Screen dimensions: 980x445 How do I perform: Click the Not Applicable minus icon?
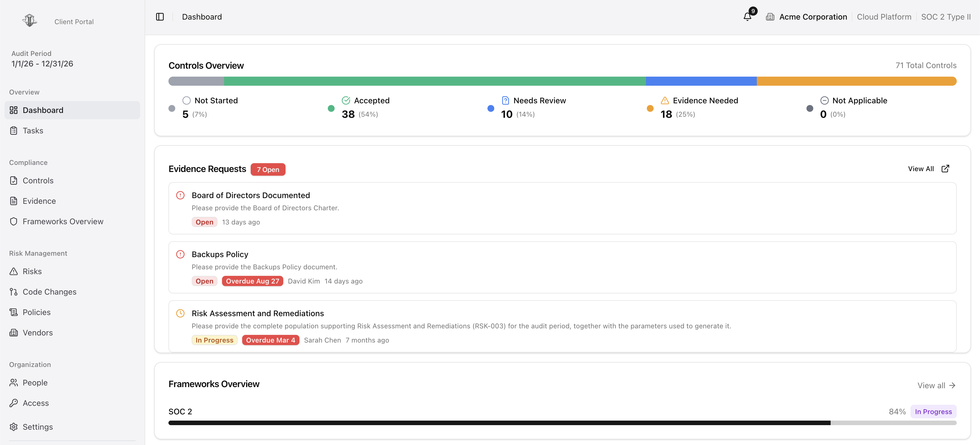click(824, 100)
